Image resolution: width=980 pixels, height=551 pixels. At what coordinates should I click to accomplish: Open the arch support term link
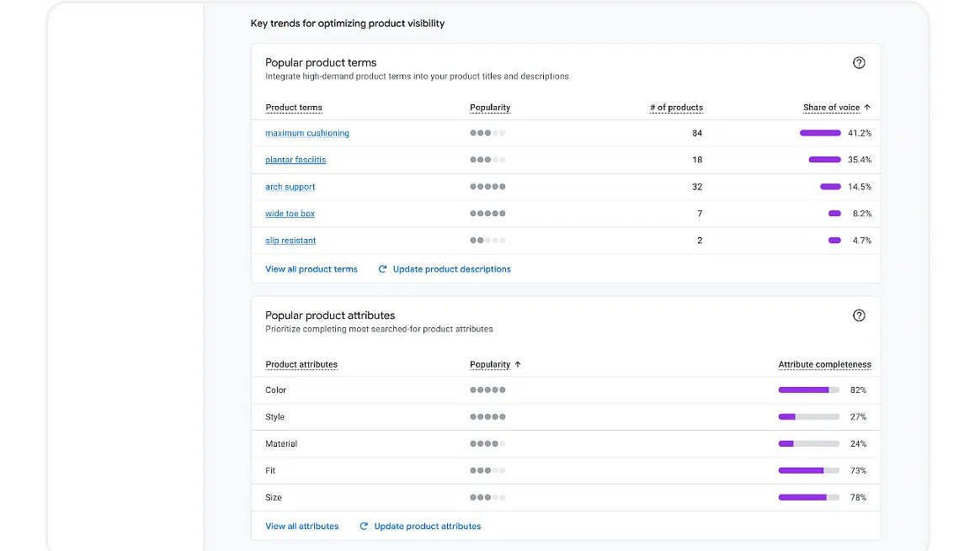click(290, 187)
